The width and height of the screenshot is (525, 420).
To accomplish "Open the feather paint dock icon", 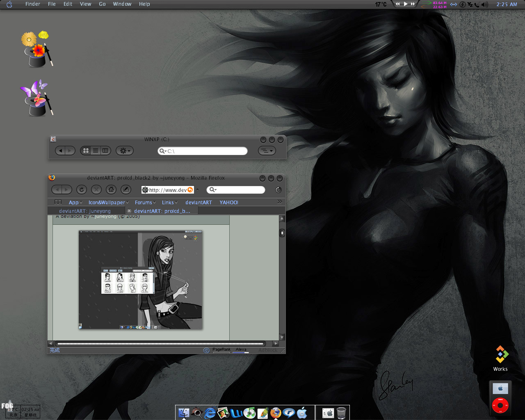I will click(262, 413).
